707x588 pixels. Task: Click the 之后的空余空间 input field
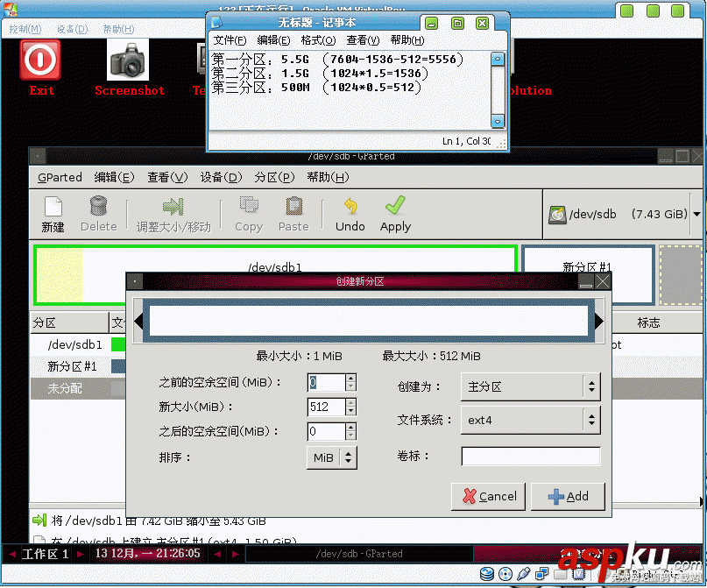pyautogui.click(x=327, y=431)
